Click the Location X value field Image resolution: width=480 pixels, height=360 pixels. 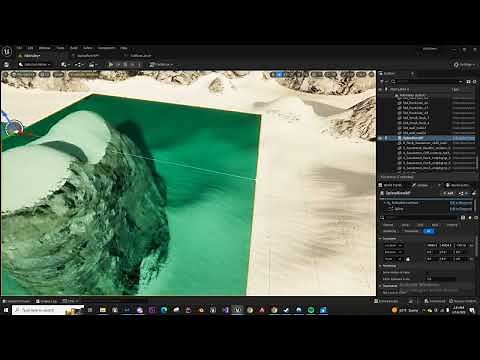click(432, 245)
